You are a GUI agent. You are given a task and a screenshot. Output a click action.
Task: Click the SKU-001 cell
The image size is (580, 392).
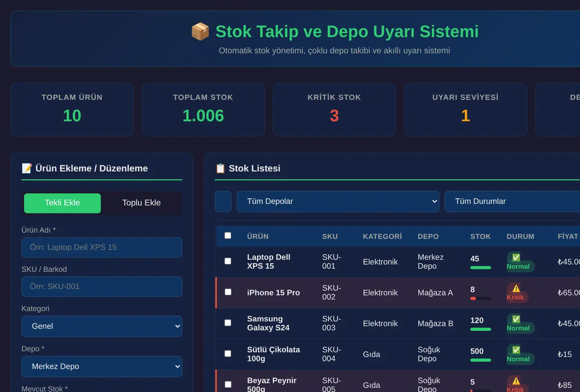pyautogui.click(x=332, y=261)
